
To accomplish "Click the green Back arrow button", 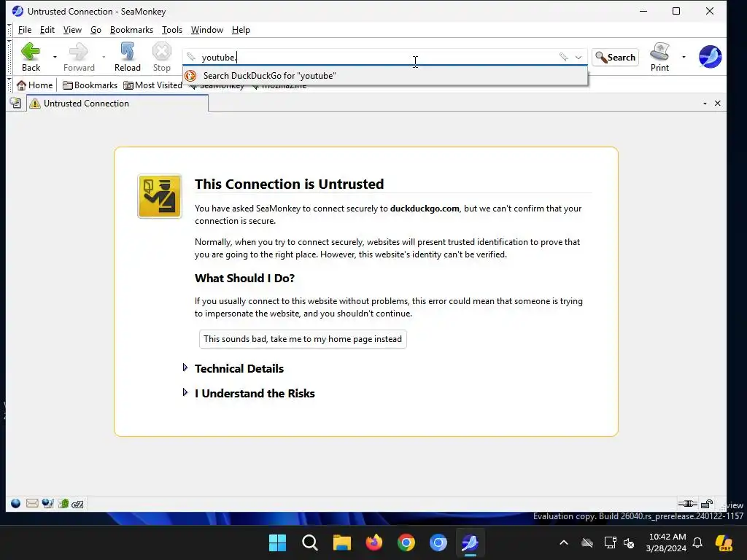I will point(31,57).
